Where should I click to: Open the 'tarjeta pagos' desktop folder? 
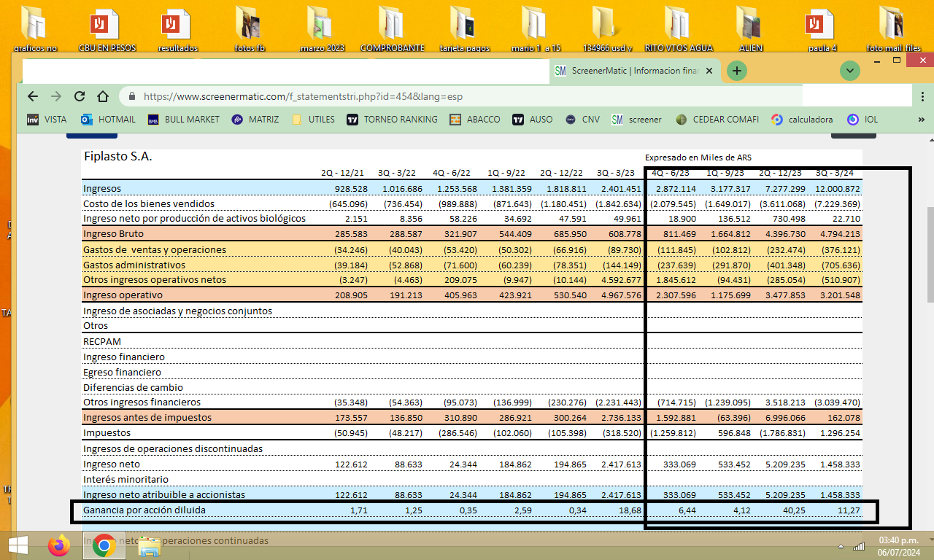[464, 28]
